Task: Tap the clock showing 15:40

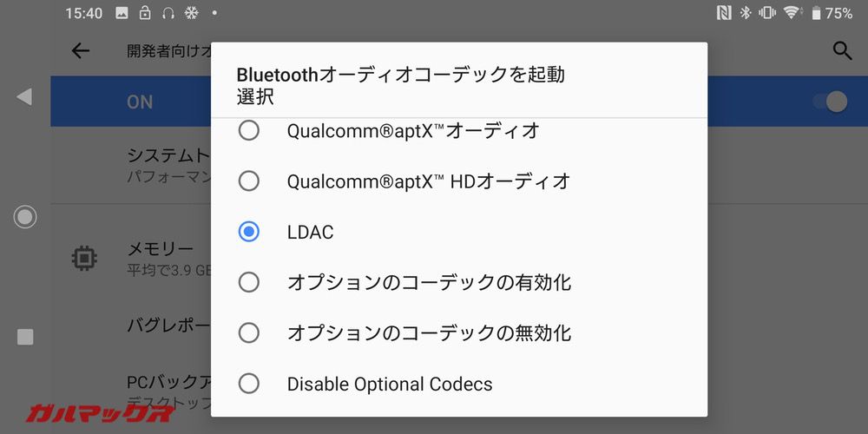Action: 83,13
